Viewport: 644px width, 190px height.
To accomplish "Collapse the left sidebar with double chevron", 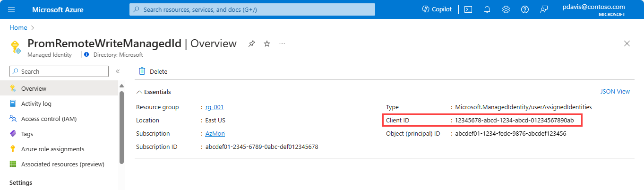I will (118, 71).
